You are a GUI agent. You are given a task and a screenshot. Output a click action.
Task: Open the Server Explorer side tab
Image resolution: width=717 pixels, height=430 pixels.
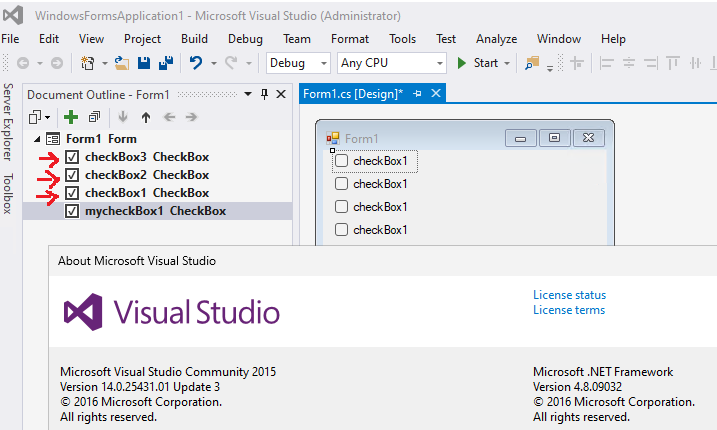[8, 122]
